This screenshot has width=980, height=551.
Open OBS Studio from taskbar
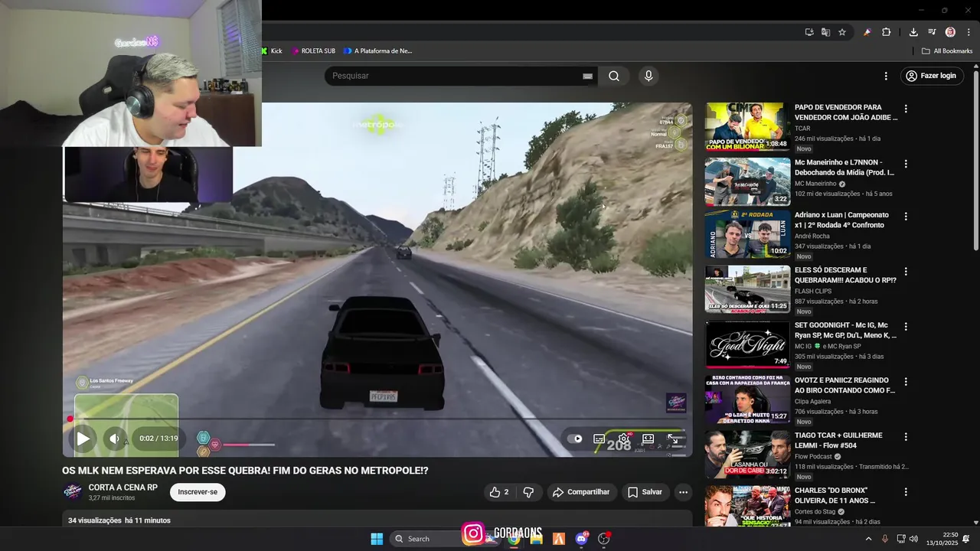click(603, 539)
